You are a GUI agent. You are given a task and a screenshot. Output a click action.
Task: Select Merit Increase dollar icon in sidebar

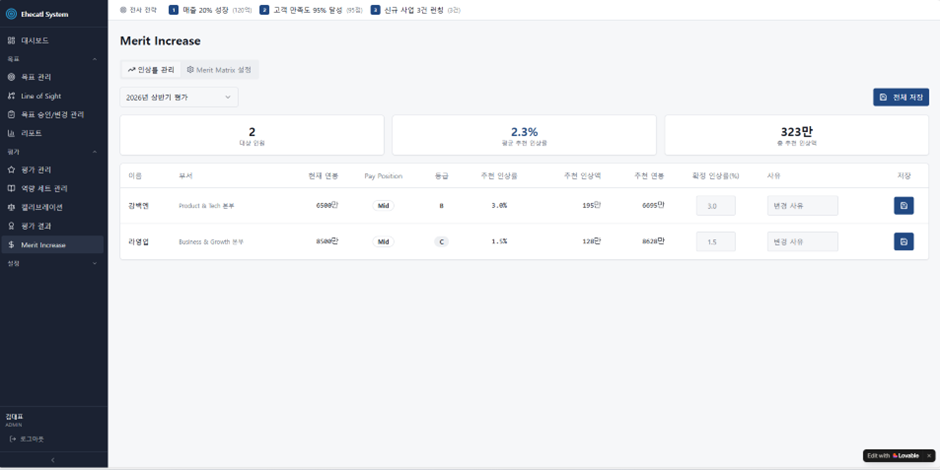[x=11, y=245]
